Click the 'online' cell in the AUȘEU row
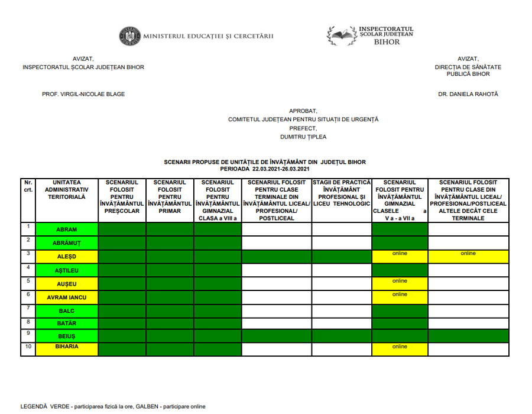 coord(400,284)
